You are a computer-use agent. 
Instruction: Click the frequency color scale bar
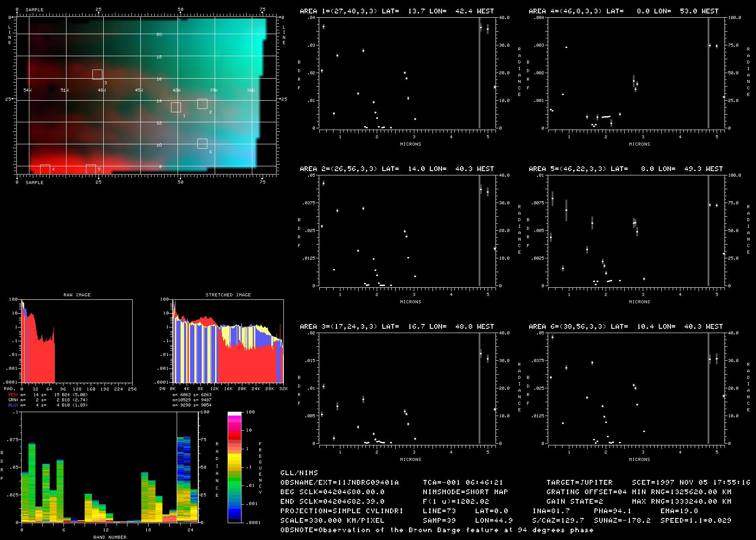[x=235, y=467]
